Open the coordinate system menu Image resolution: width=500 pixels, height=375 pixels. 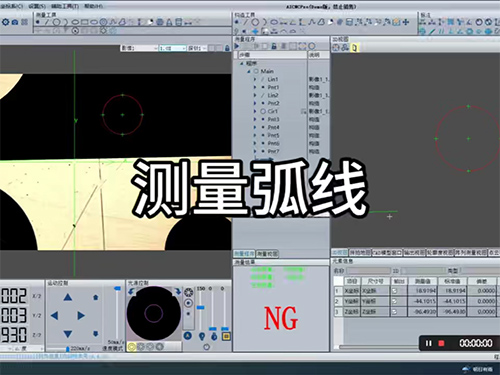tap(12, 6)
